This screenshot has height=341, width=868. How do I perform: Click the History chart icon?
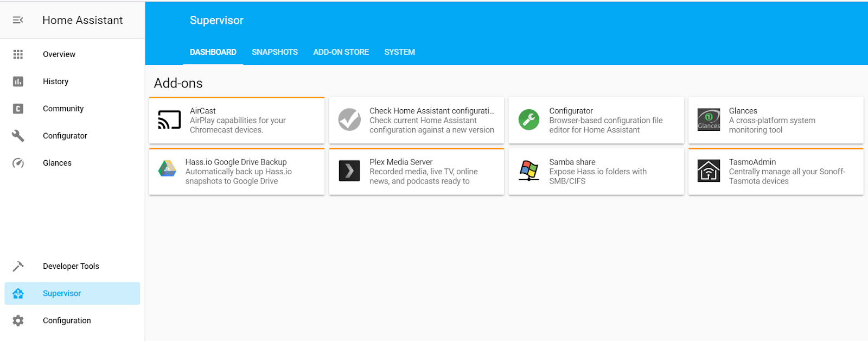[18, 81]
